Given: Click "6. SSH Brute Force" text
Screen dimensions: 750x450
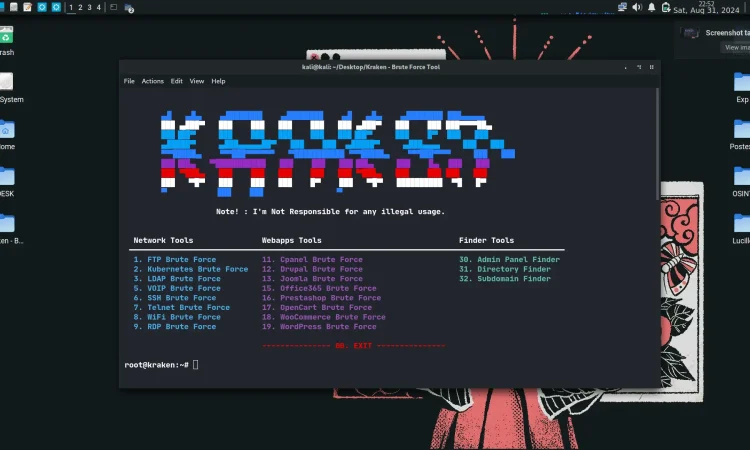Looking at the screenshot, I should [175, 298].
